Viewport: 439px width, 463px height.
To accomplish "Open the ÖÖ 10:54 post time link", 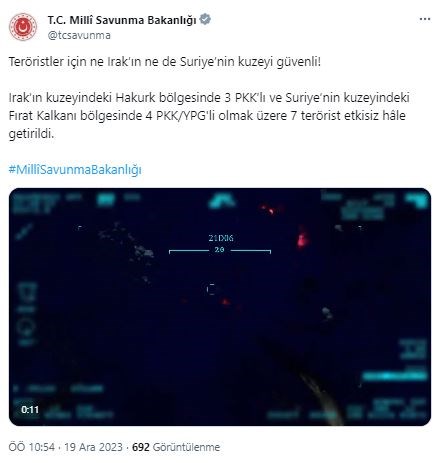I will 32,447.
